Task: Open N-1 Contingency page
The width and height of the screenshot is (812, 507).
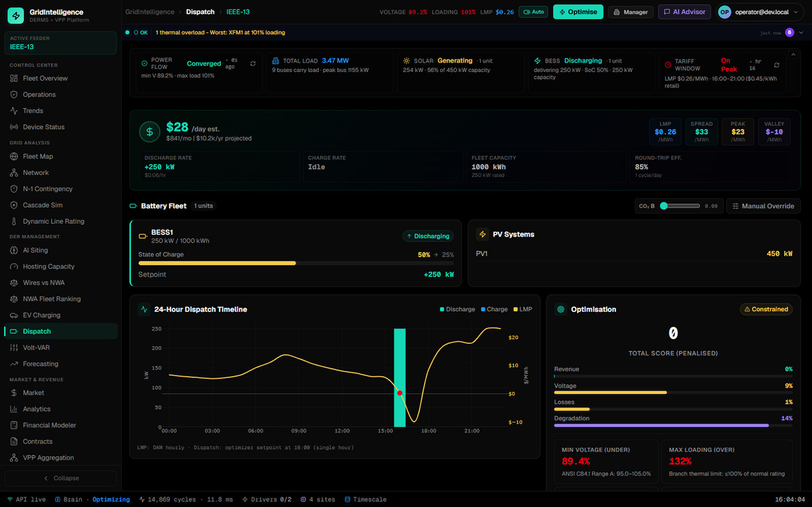Action: pyautogui.click(x=61, y=189)
